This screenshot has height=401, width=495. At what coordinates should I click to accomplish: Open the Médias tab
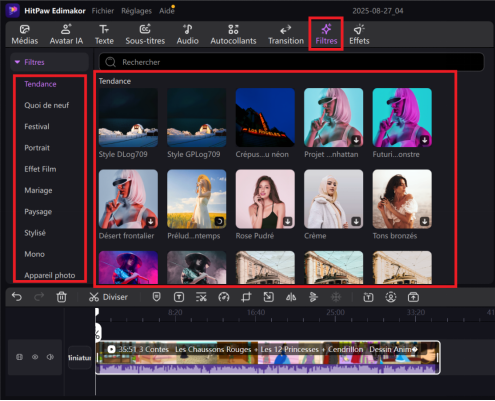coord(25,34)
